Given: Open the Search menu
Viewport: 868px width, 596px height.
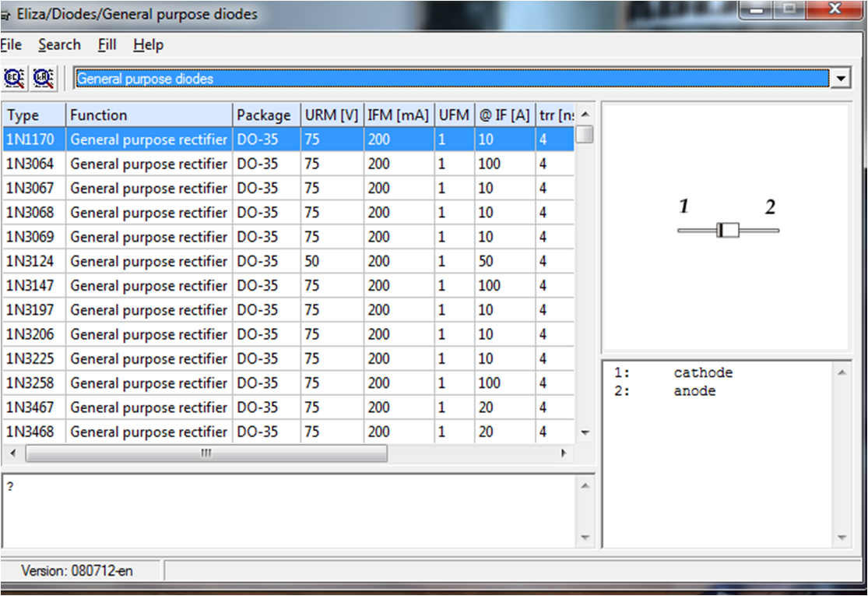Looking at the screenshot, I should point(59,45).
